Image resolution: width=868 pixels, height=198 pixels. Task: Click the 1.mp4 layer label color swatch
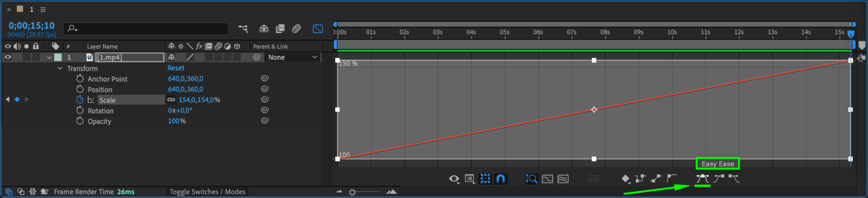58,57
